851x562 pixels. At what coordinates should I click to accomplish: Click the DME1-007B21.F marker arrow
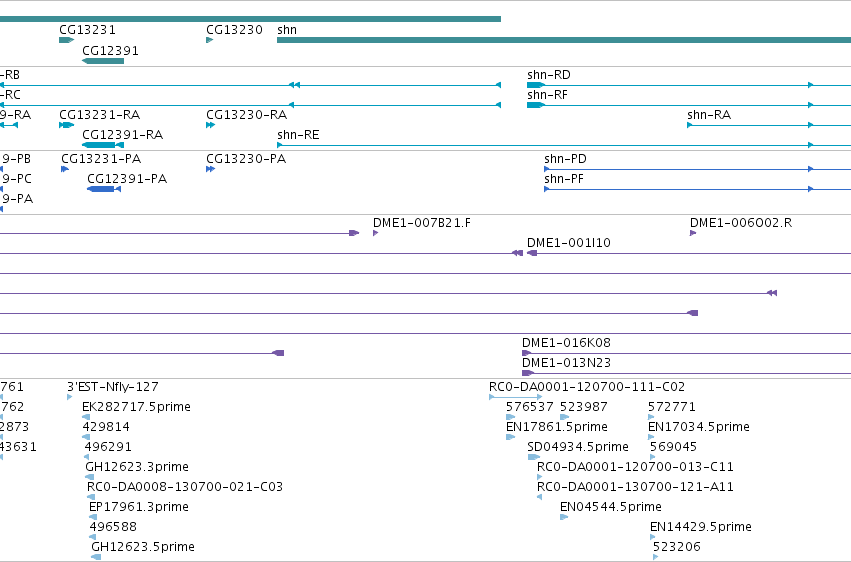376,233
